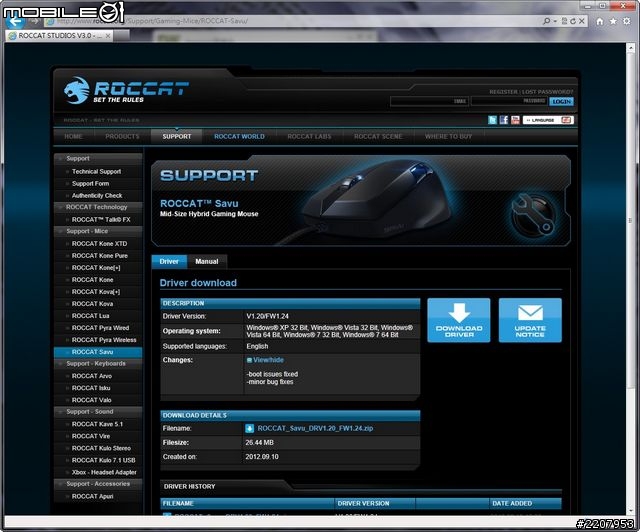Select ROCCAT Valo in sidebar
The height and width of the screenshot is (532, 640).
click(x=91, y=400)
